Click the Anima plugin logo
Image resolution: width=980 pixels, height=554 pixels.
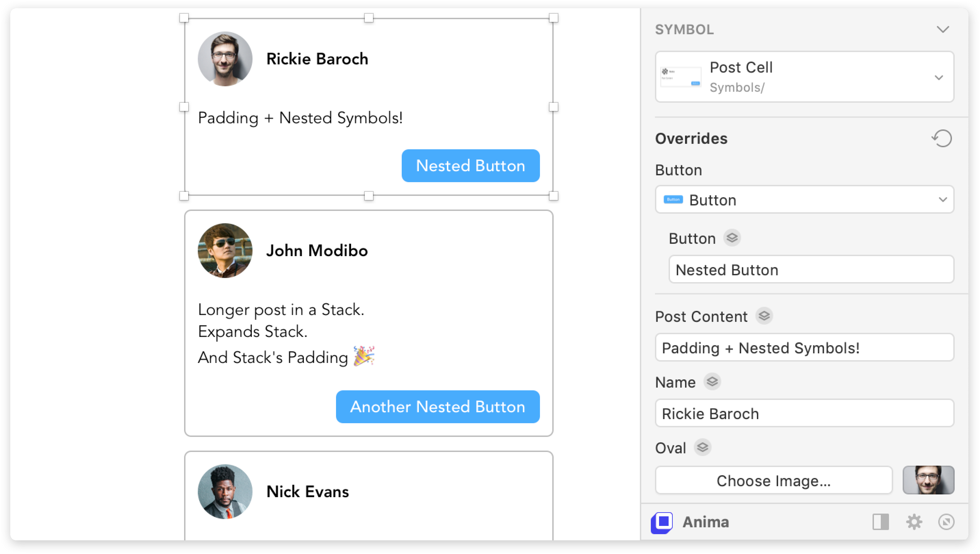tap(662, 522)
